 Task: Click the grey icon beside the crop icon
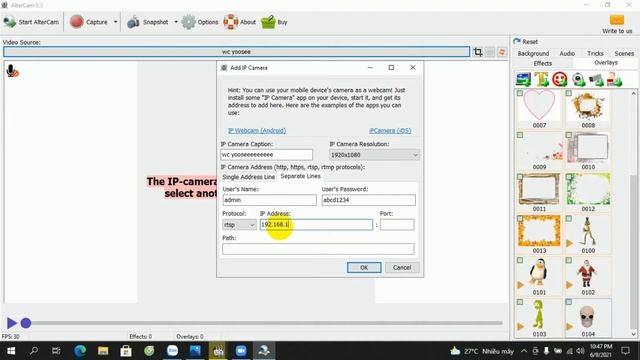click(x=490, y=52)
